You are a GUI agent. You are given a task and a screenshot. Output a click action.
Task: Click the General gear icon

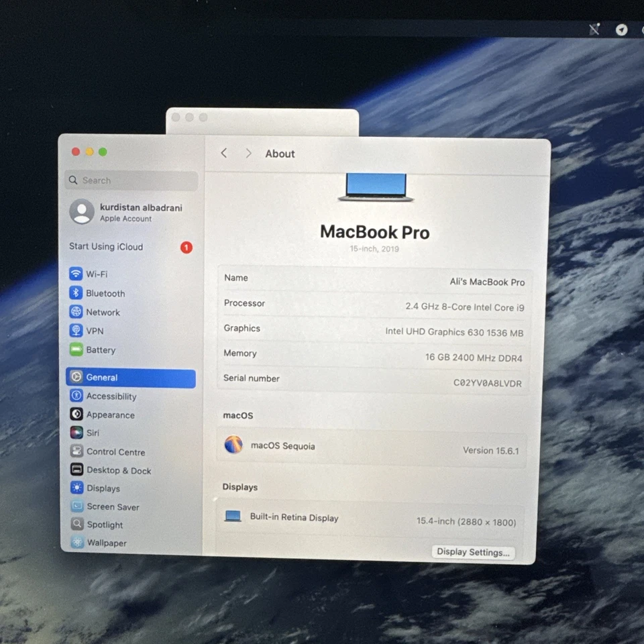(76, 376)
